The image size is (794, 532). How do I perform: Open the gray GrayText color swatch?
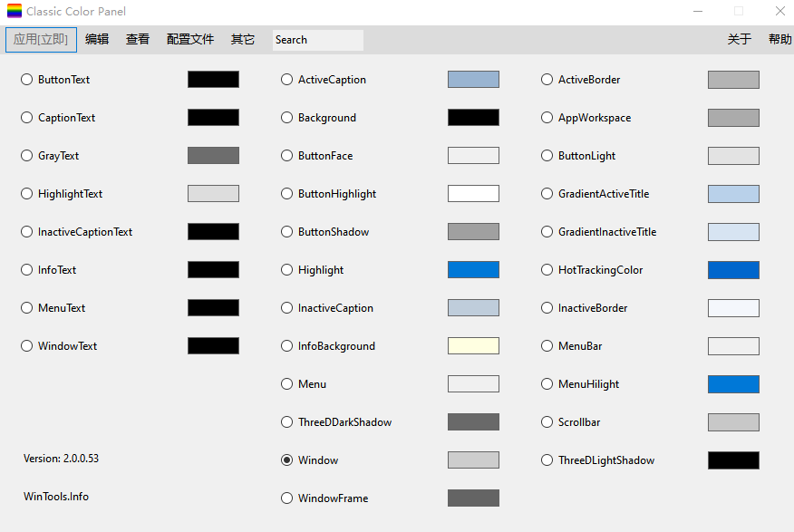click(x=213, y=155)
